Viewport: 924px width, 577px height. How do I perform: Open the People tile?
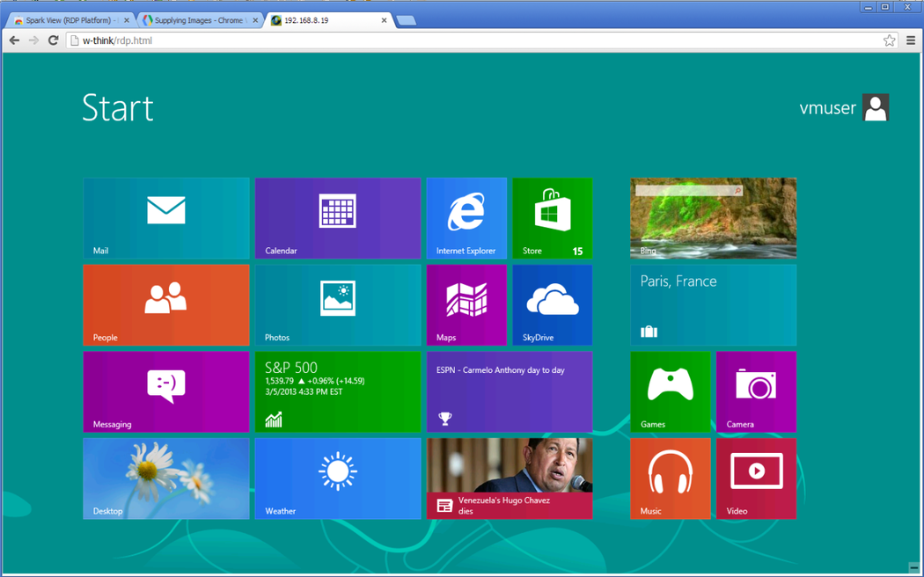click(x=166, y=304)
